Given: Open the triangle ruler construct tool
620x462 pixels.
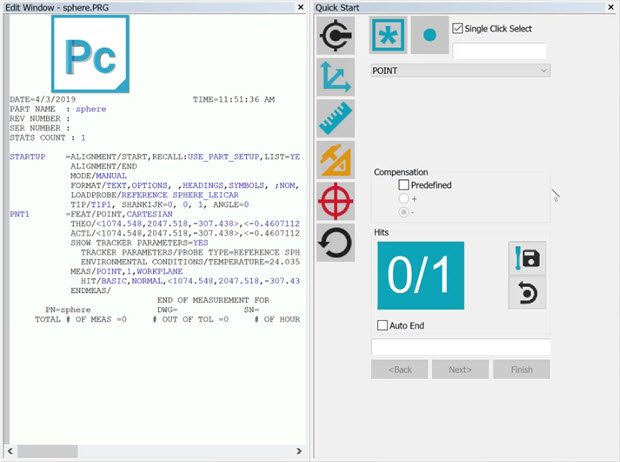Looking at the screenshot, I should click(336, 160).
